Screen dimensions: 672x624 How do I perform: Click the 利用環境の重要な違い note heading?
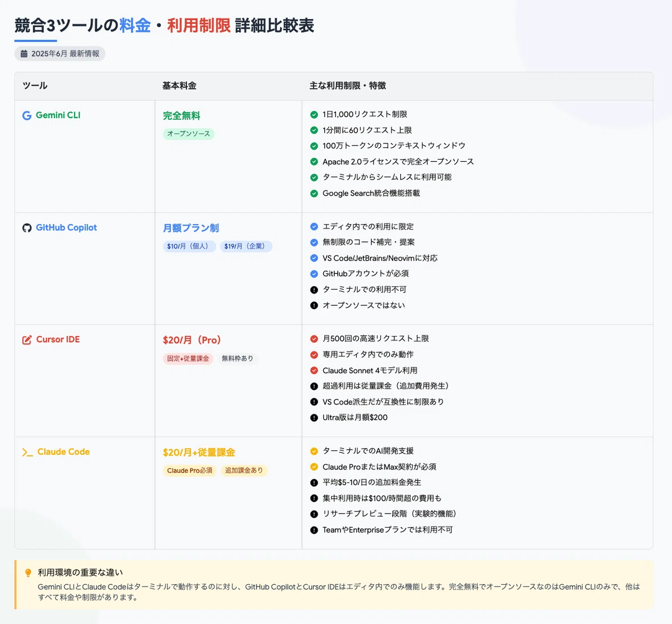coord(80,572)
